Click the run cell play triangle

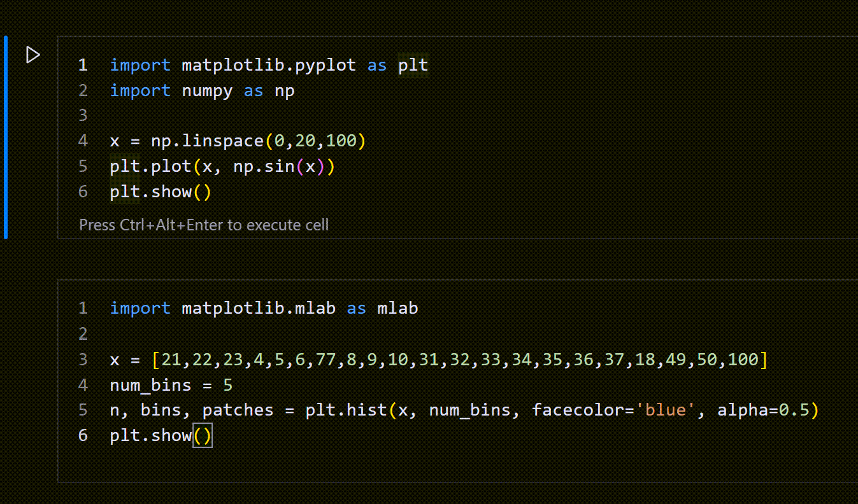click(32, 55)
